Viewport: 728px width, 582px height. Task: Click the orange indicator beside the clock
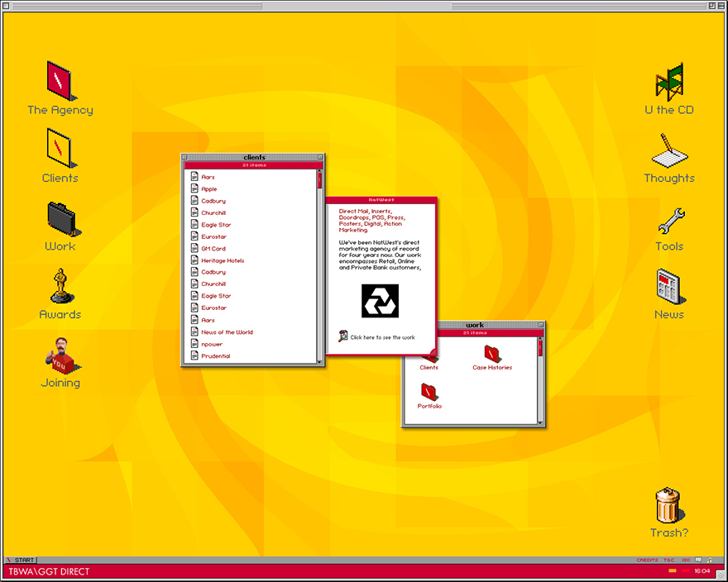[673, 571]
